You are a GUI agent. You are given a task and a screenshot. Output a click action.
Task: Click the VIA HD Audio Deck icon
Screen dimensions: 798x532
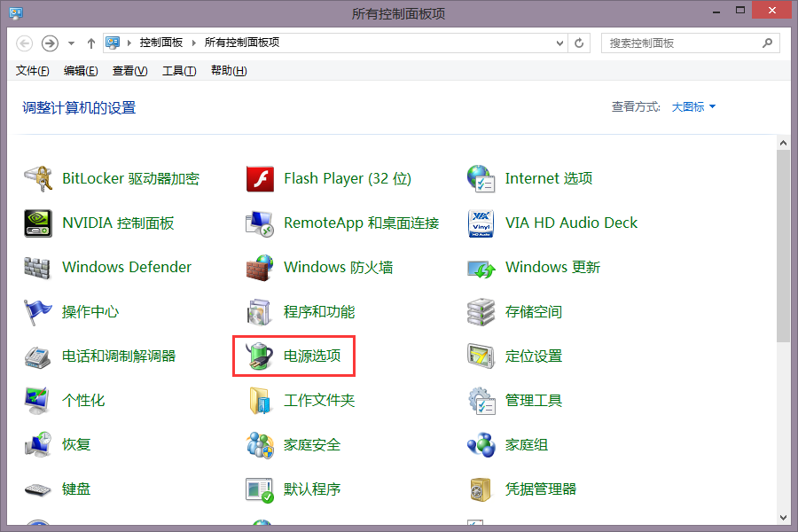pyautogui.click(x=481, y=223)
